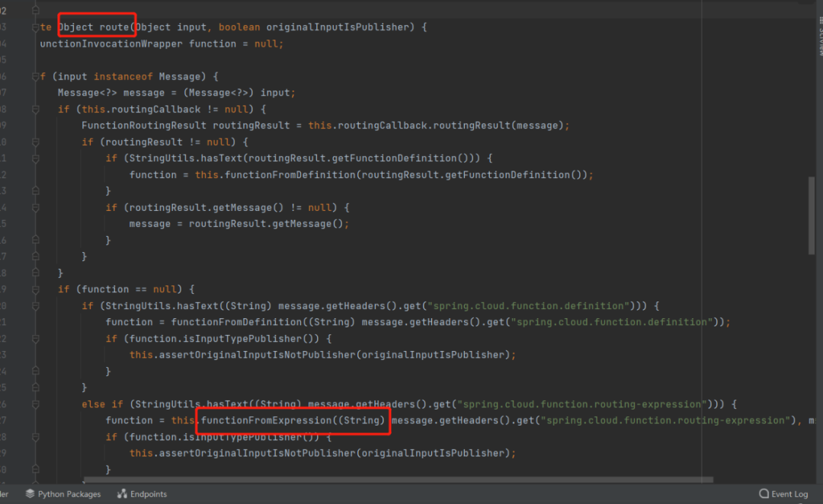The width and height of the screenshot is (823, 504).
Task: Click 'this.functionFromDefinition(' call on routingResult line
Action: (278, 175)
